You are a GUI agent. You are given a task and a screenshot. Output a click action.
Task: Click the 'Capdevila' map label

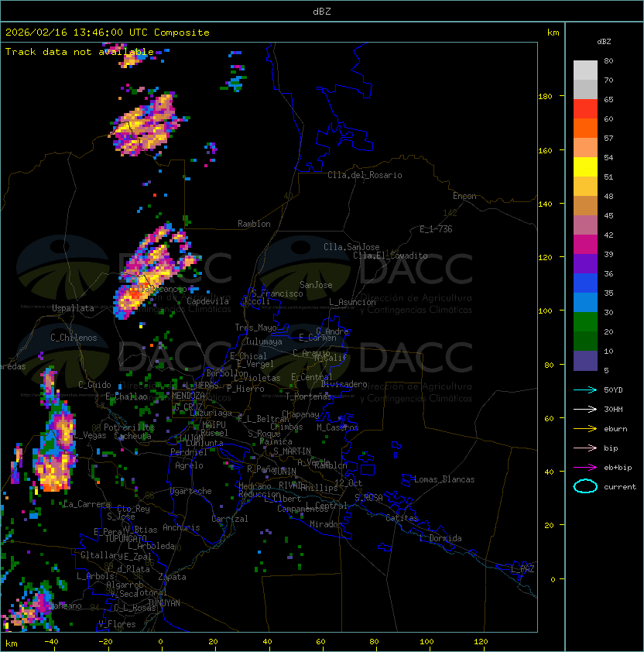coord(207,301)
